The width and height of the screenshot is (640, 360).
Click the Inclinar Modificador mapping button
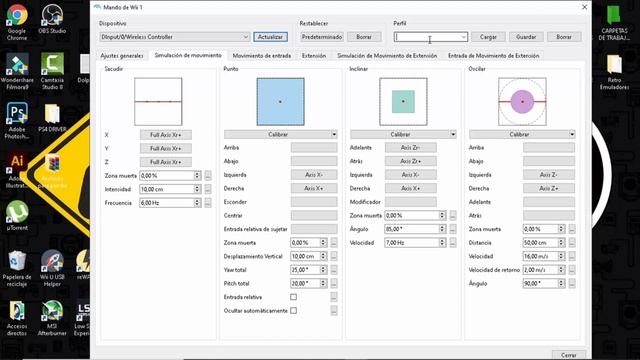pos(411,202)
